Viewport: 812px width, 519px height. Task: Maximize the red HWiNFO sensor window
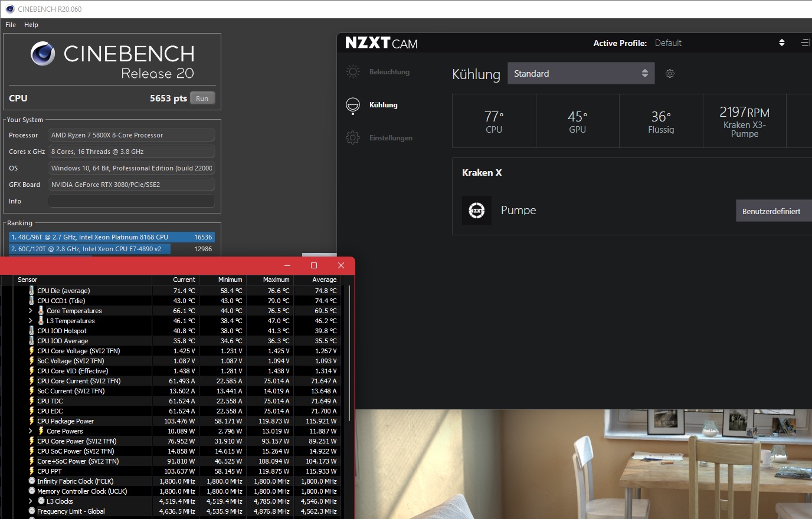coord(314,265)
